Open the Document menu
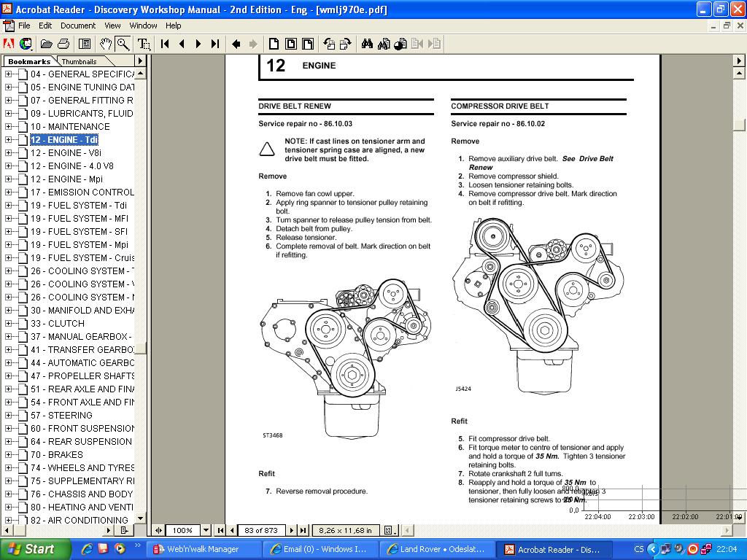 click(x=78, y=26)
